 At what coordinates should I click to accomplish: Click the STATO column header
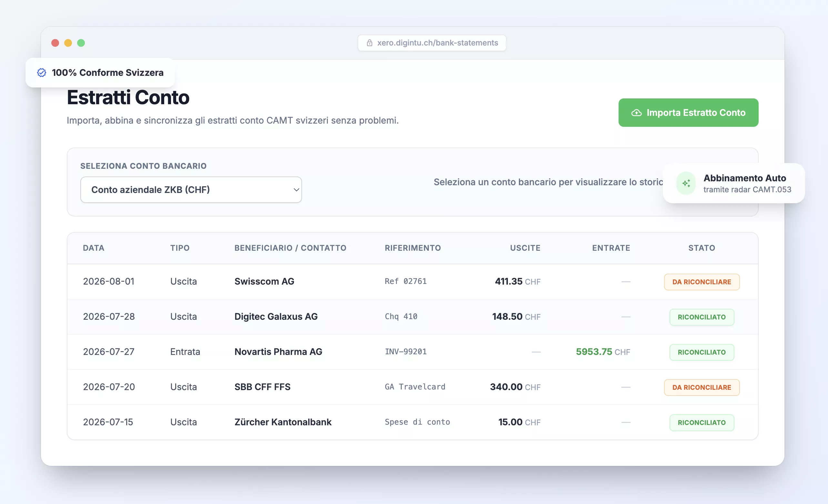click(x=702, y=248)
